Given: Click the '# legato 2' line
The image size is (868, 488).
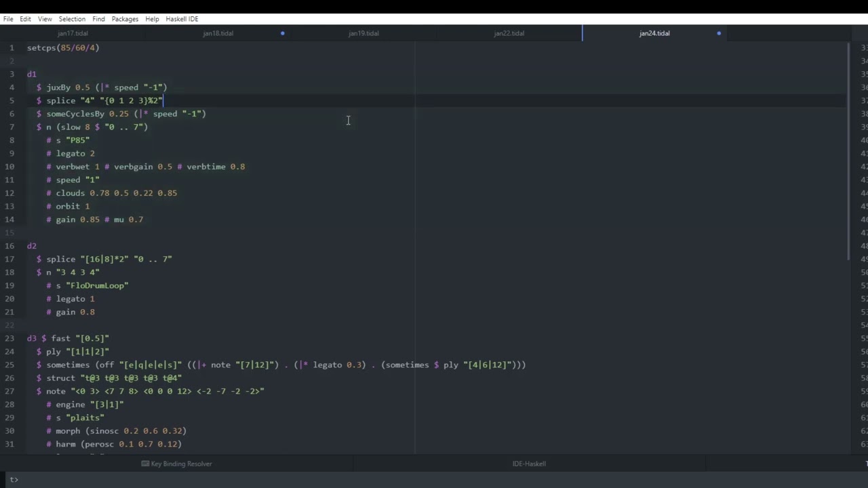Looking at the screenshot, I should coord(71,154).
